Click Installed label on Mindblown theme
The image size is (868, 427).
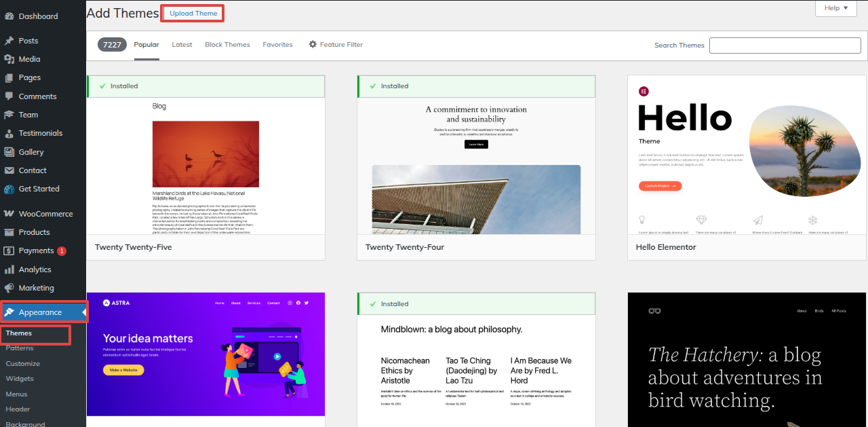tap(395, 304)
